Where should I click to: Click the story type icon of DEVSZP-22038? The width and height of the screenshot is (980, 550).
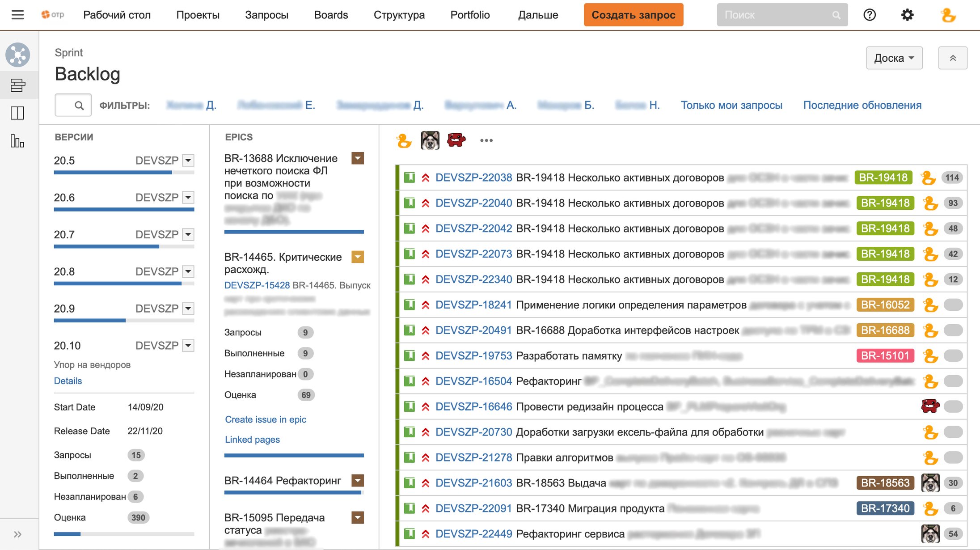pyautogui.click(x=410, y=178)
